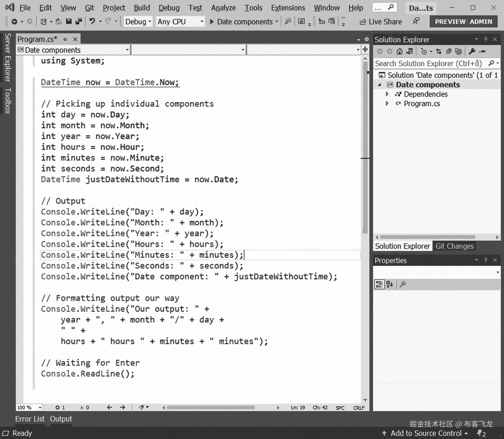This screenshot has width=504, height=439.
Task: Click Show All Files icon
Action: pos(459,51)
